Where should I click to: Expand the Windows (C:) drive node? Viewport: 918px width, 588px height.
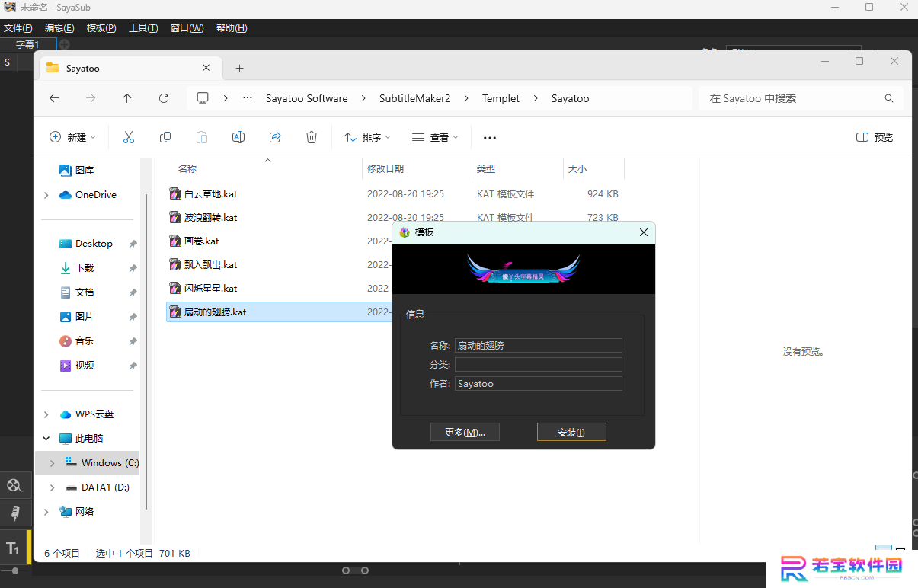tap(53, 463)
